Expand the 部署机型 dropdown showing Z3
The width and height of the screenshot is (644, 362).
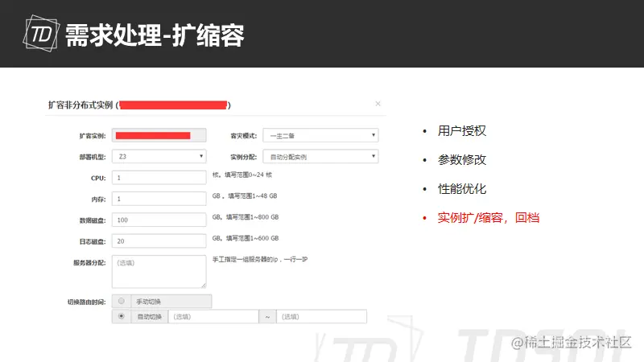[x=159, y=156]
